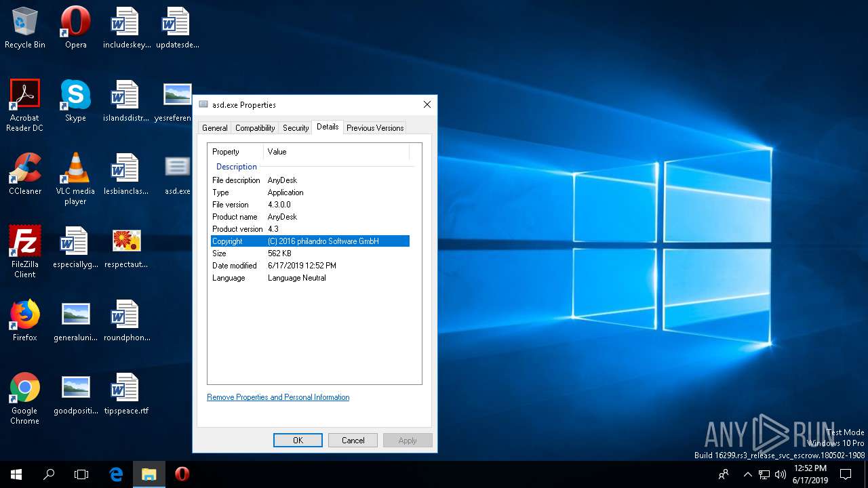Select the islandsdistr document icon

[x=126, y=101]
